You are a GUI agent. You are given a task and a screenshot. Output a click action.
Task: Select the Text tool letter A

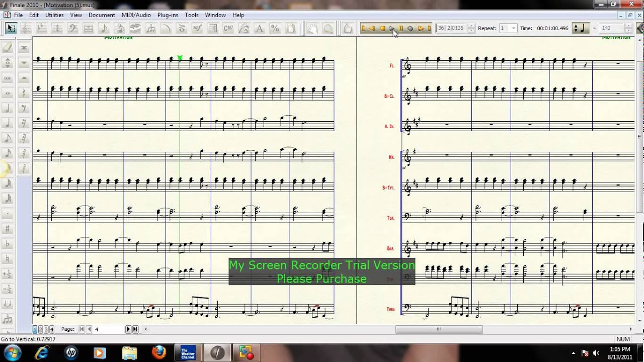[260, 28]
